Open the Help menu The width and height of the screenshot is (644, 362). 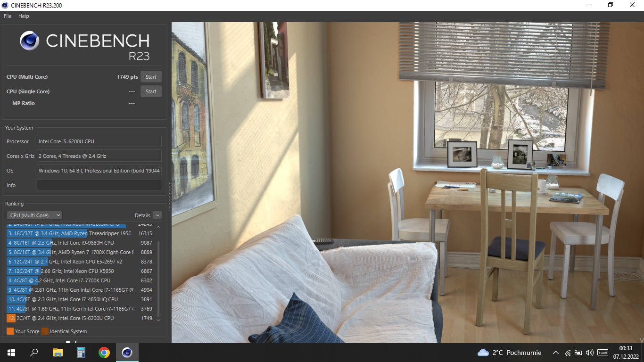24,16
